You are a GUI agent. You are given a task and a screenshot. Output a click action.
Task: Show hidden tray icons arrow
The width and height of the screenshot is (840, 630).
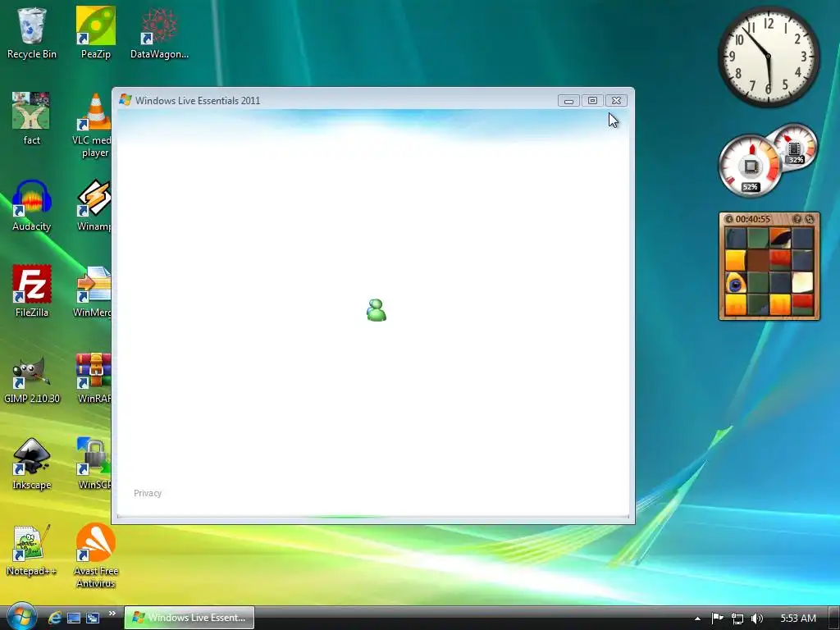[697, 619]
